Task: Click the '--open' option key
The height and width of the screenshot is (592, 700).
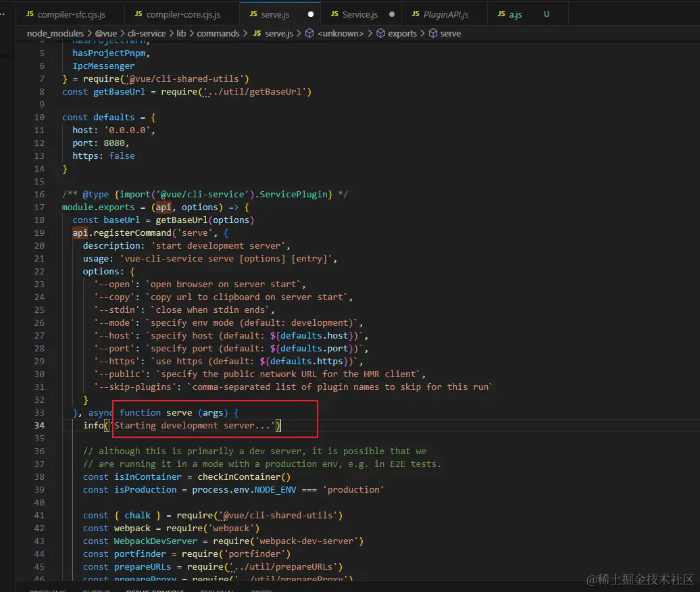Action: pyautogui.click(x=114, y=285)
